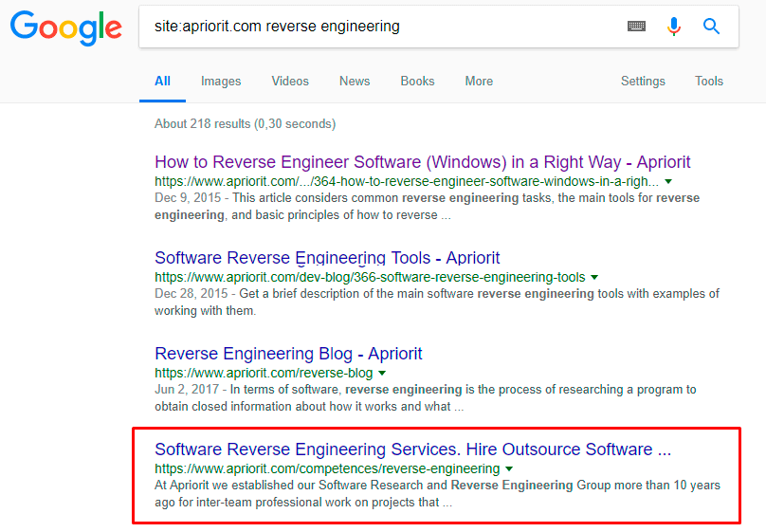Switch to the Videos tab
The image size is (766, 532).
pyautogui.click(x=290, y=82)
